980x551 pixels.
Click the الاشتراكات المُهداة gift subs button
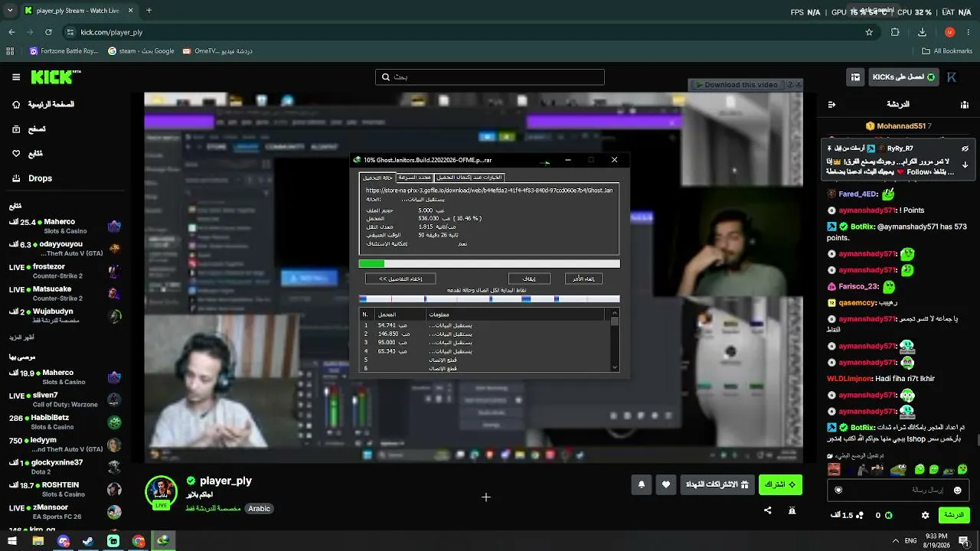point(717,484)
